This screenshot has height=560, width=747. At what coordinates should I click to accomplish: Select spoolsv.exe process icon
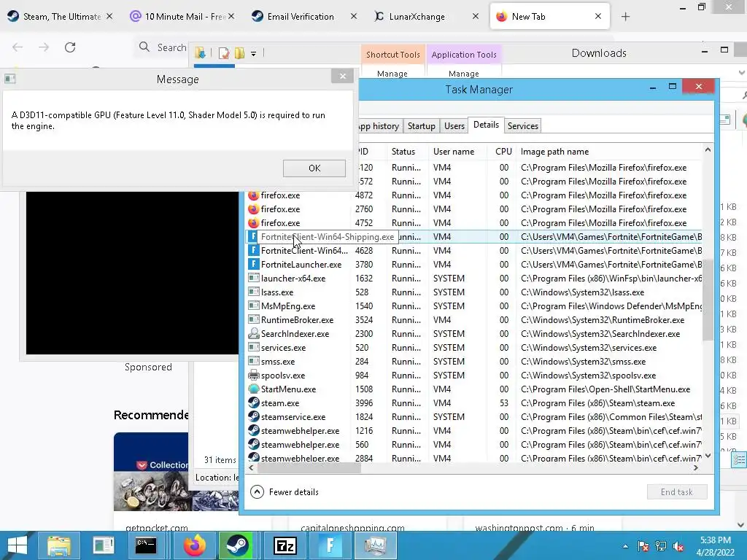tap(253, 376)
